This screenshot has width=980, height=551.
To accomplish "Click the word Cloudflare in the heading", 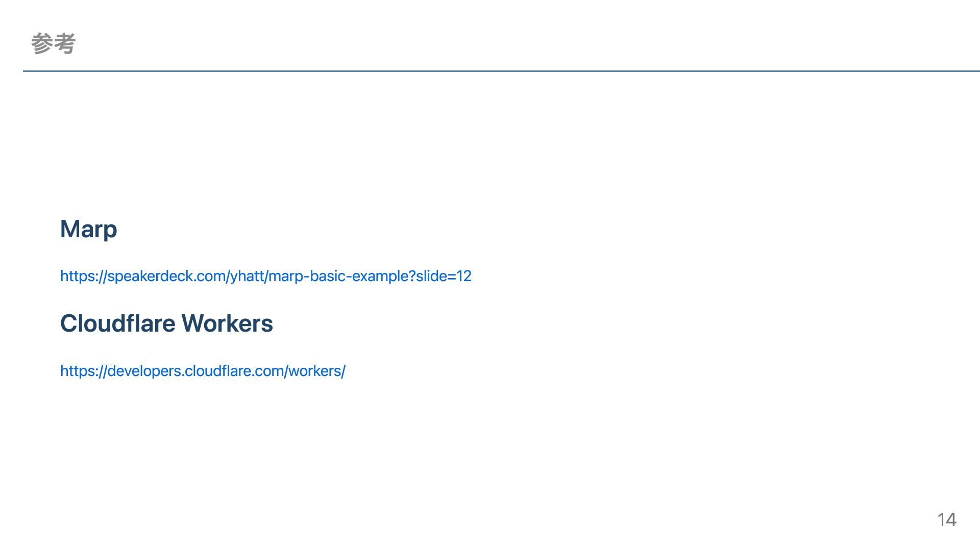I will tap(118, 323).
